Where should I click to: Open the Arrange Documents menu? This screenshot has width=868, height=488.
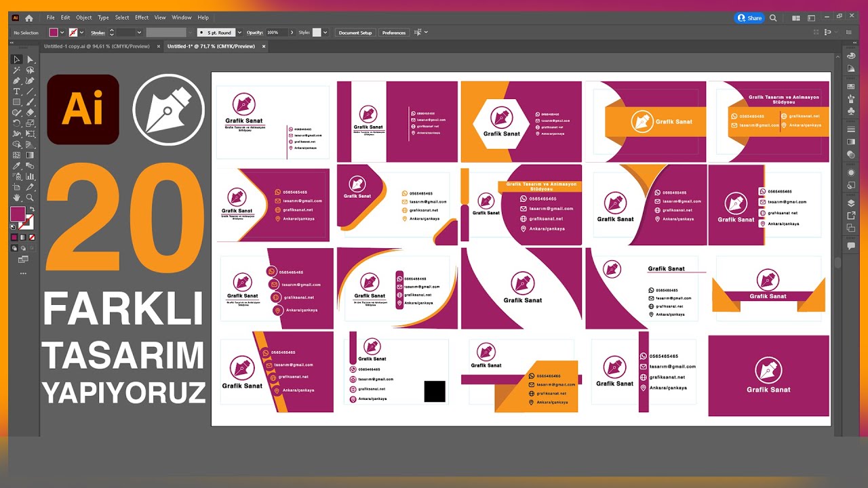tap(795, 18)
